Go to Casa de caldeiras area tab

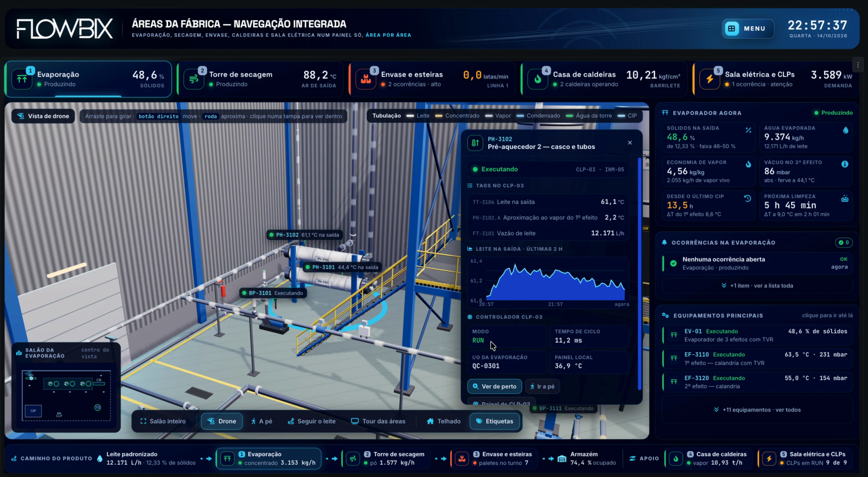pos(604,79)
